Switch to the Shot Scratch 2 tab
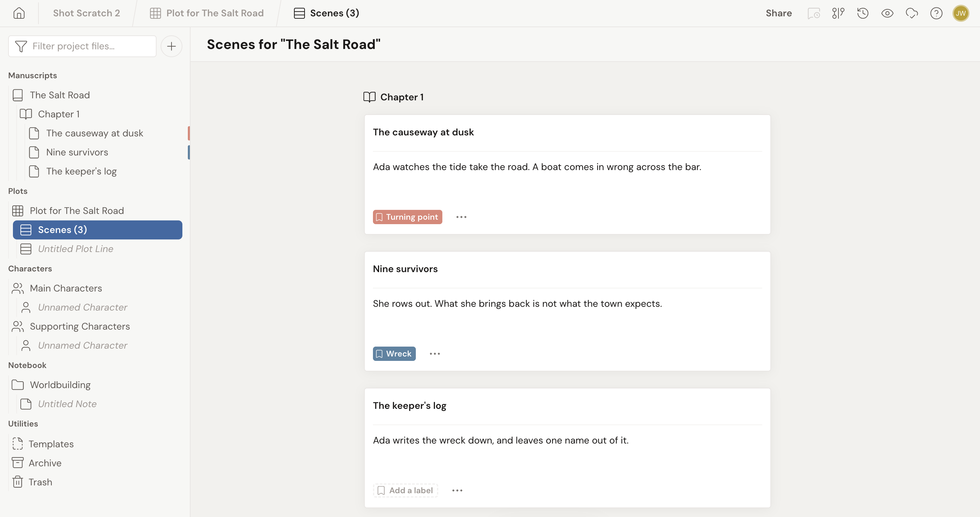 pos(86,13)
